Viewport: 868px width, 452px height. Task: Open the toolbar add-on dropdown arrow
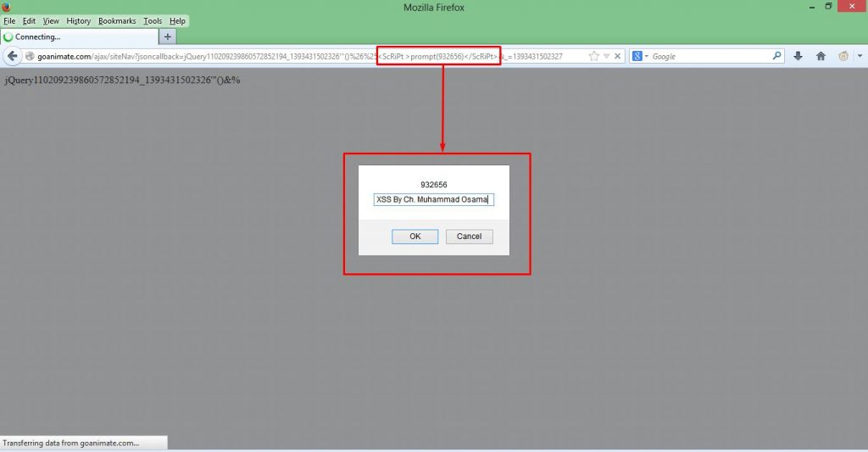(860, 56)
